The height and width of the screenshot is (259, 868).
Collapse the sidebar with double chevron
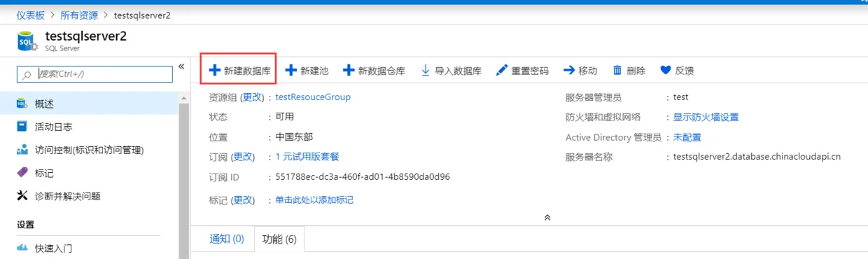(181, 66)
